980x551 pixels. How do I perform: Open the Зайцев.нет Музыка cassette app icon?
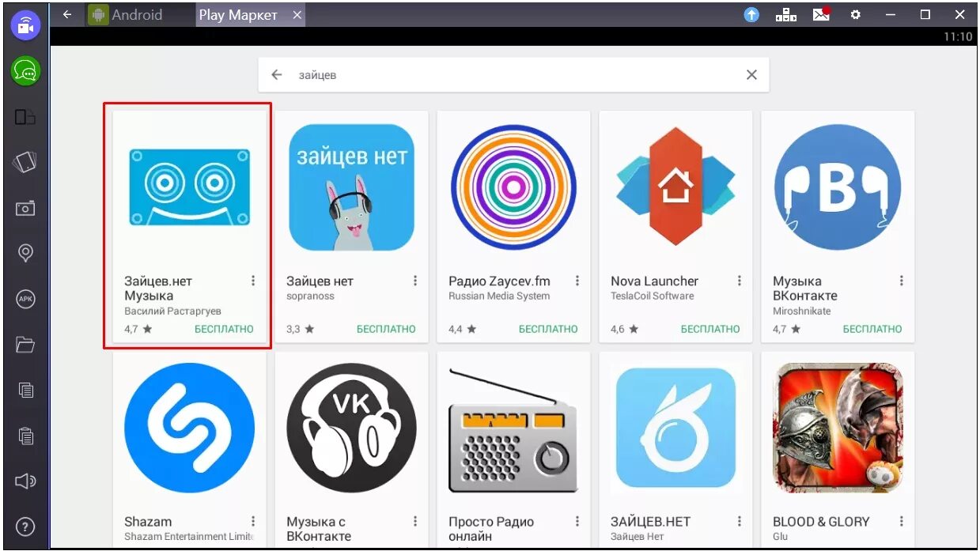tap(189, 187)
